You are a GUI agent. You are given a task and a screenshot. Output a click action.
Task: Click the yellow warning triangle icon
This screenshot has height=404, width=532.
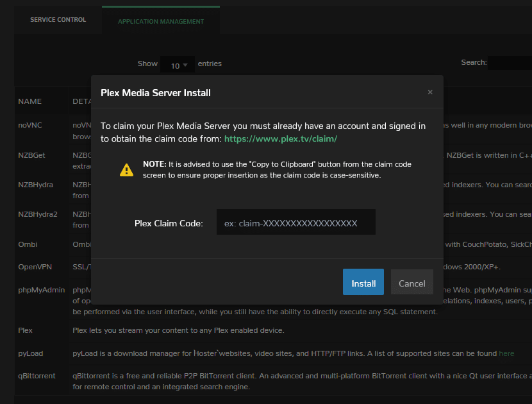pos(127,170)
